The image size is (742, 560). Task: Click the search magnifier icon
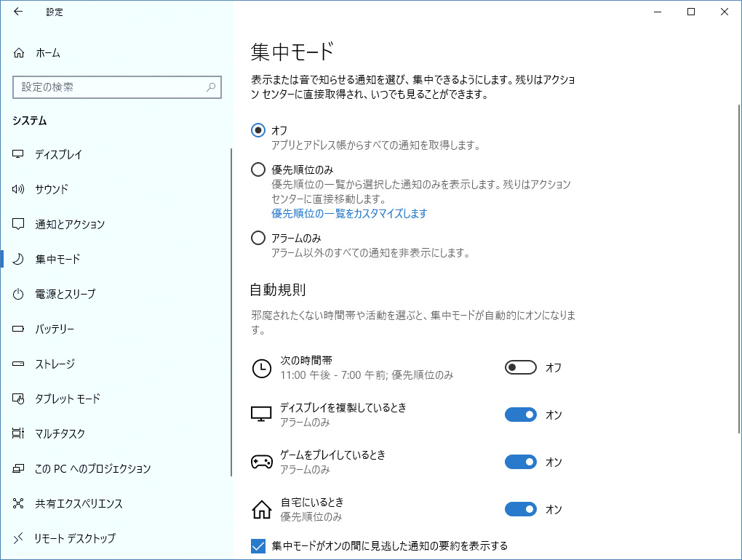[x=211, y=87]
